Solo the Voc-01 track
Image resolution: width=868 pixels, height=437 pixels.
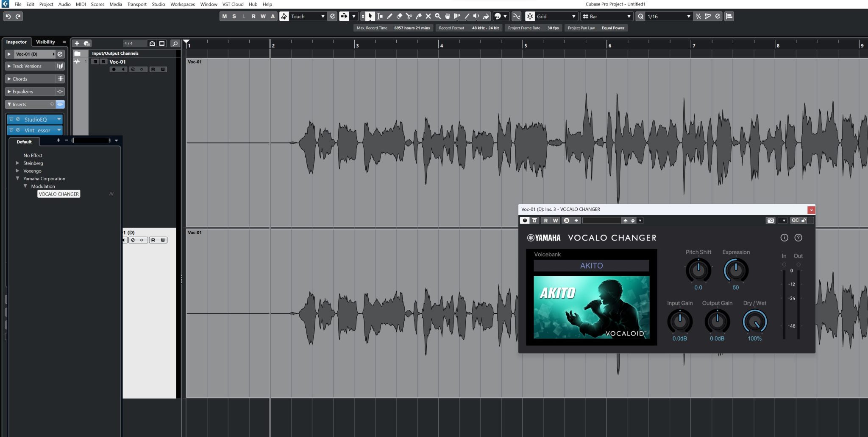(103, 62)
